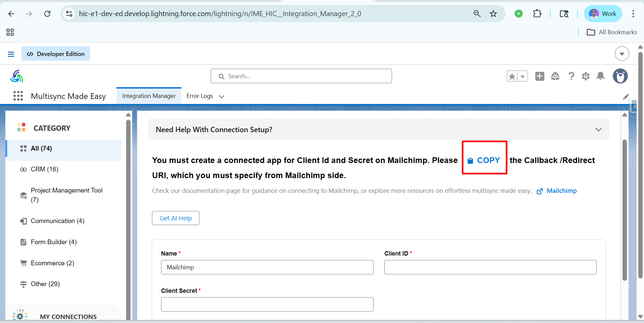Bookmark this page with the star icon
The width and height of the screenshot is (644, 323).
pos(493,14)
